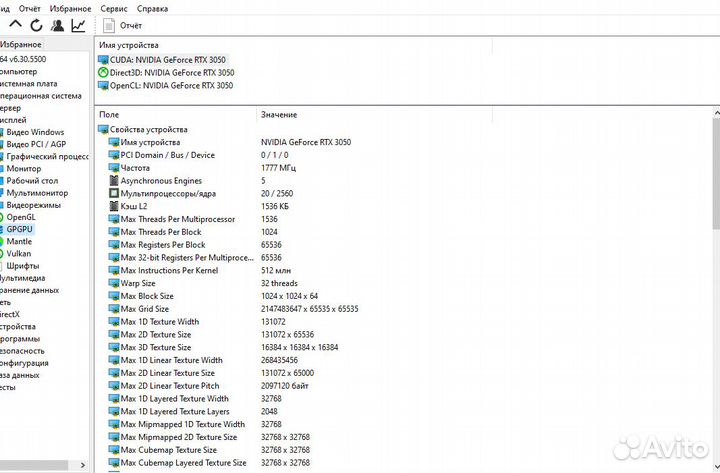The height and width of the screenshot is (473, 720).
Task: Click the Отчёт toolbar button label
Action: point(131,26)
